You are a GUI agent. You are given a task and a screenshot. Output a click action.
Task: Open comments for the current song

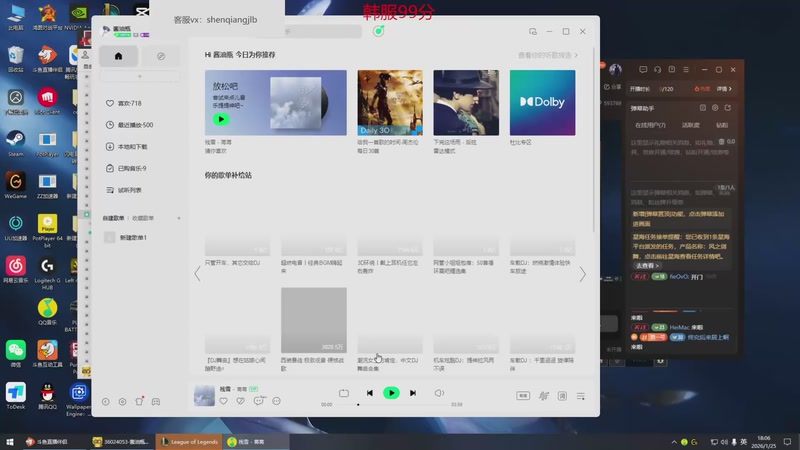[259, 401]
